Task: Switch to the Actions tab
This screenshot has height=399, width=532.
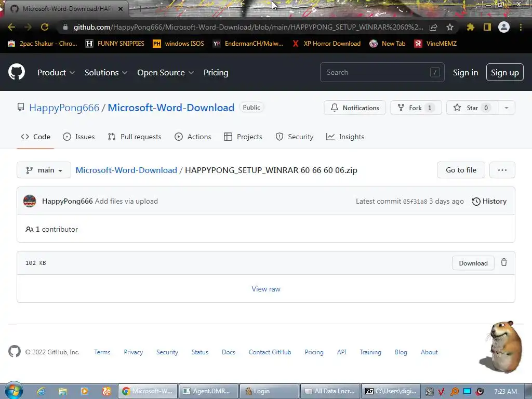Action: pyautogui.click(x=193, y=137)
